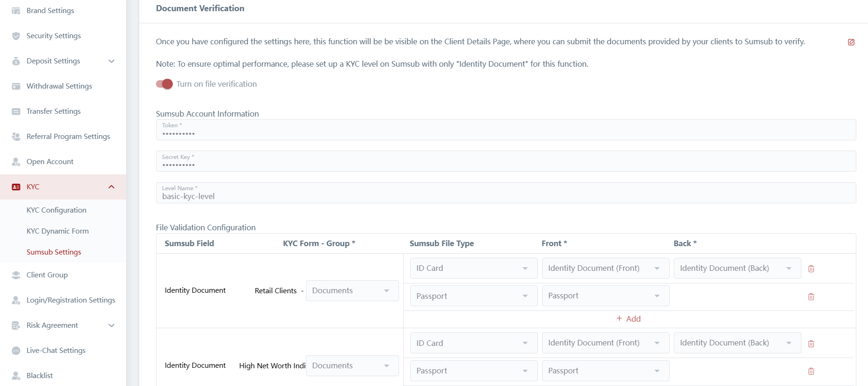The width and height of the screenshot is (868, 386).
Task: Click the Security Settings shield icon
Action: coord(16,36)
